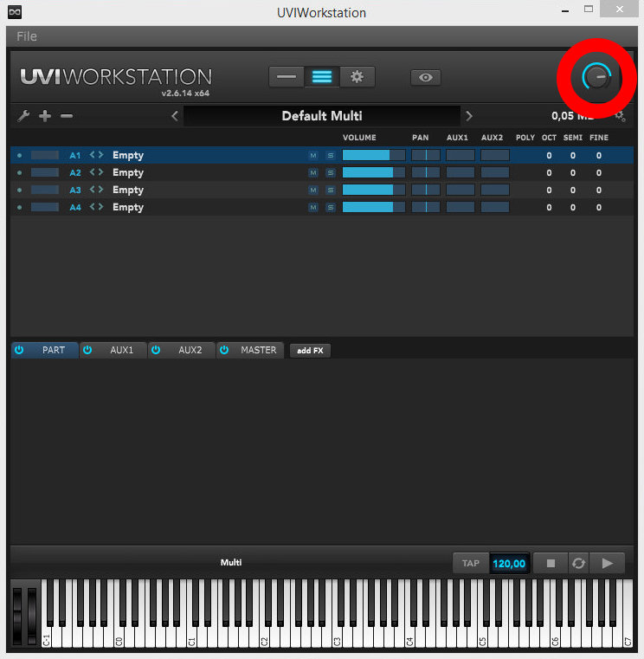Remove a part with minus icon
Viewport: 644px width, 659px height.
coord(67,115)
